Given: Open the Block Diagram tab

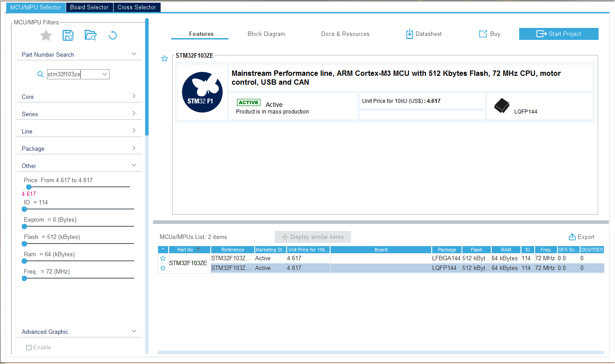Looking at the screenshot, I should (266, 34).
